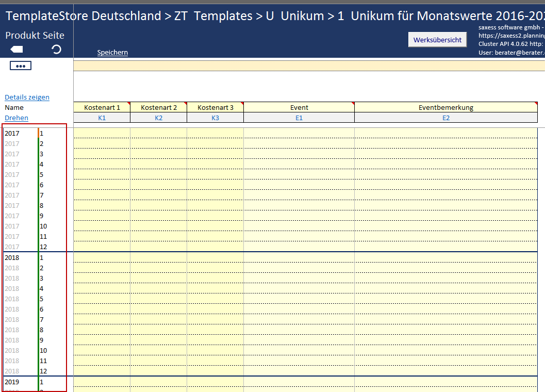
Task: Click the beige input bar below header
Action: [x=309, y=66]
